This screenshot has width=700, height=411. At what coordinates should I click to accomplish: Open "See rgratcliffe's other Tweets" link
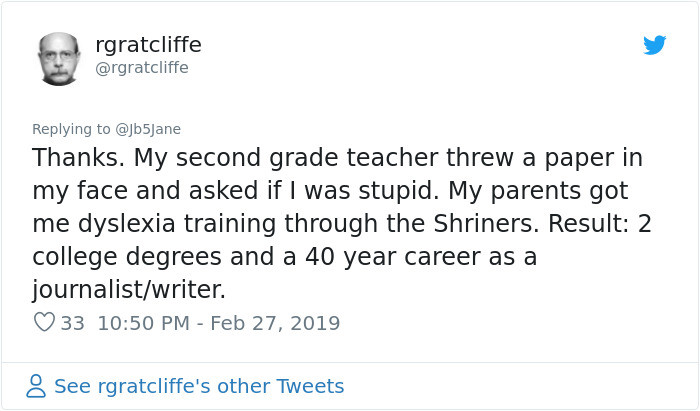(199, 386)
